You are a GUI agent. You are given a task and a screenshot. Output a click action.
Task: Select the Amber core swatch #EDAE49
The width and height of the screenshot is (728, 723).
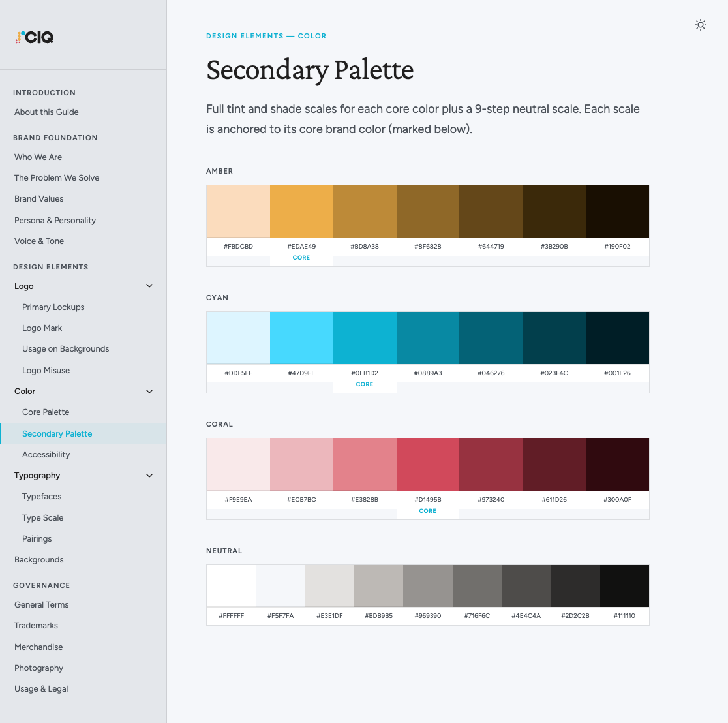click(x=301, y=210)
